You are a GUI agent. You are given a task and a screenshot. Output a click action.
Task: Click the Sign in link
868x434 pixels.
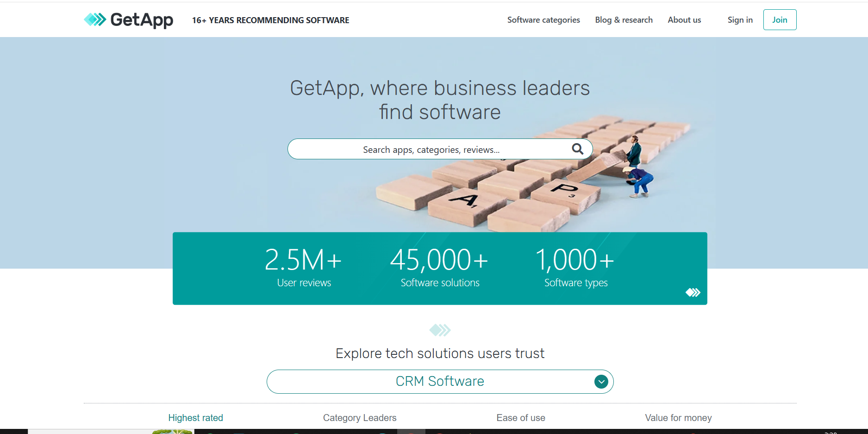coord(740,20)
